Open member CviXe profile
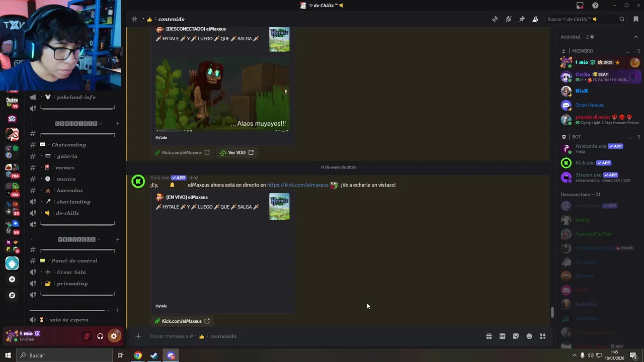 click(x=600, y=77)
